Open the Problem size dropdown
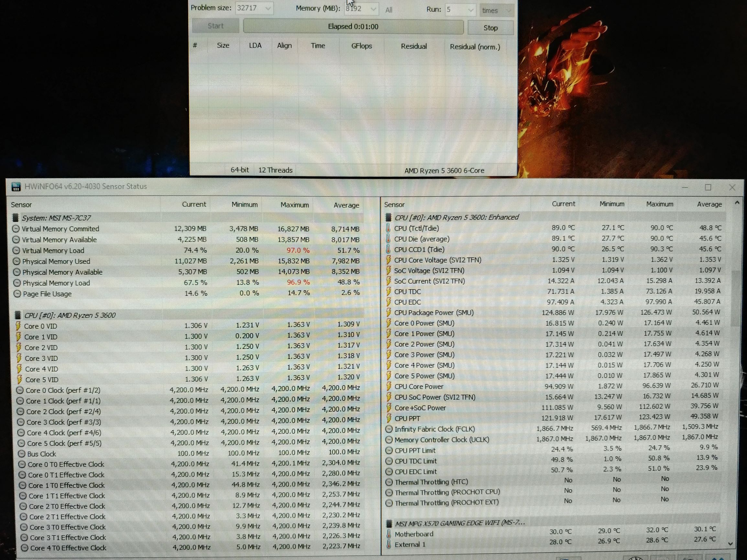This screenshot has height=560, width=747. 268,8
